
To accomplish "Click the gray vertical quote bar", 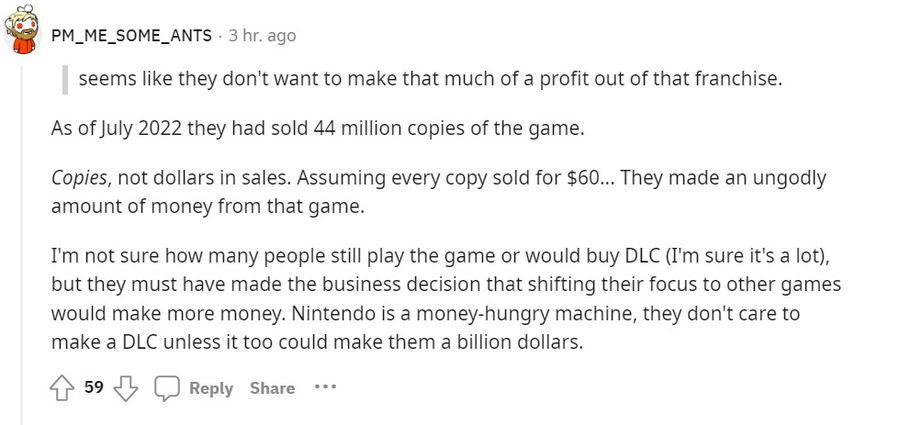I will point(65,77).
